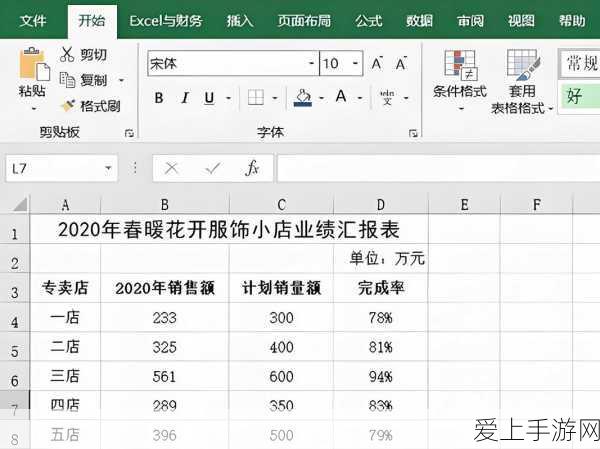Switch to the 插入 Insert tab

tap(240, 20)
